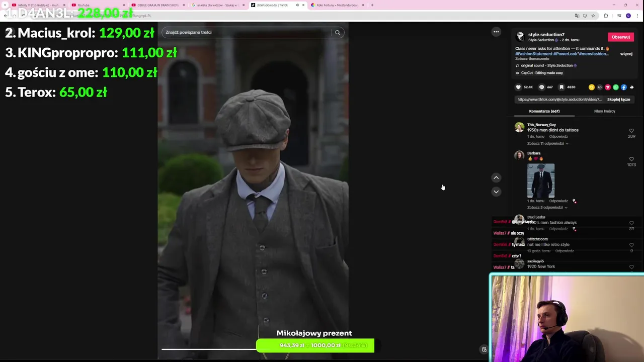Click the video link URL field
Image resolution: width=644 pixels, height=362 pixels.
559,100
